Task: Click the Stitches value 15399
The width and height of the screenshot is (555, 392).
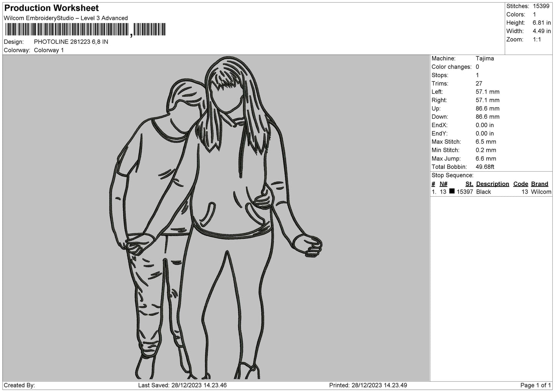Action: [x=542, y=6]
